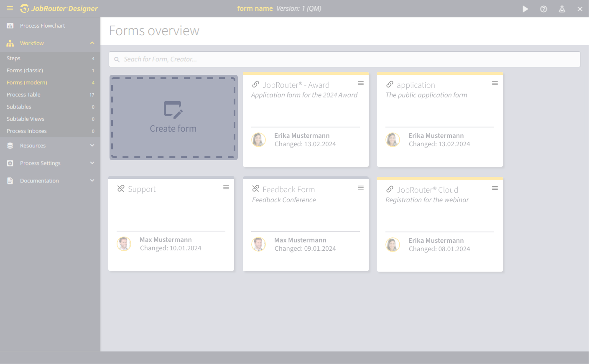Click unlinked icon on Feedback Form card
This screenshot has width=589, height=364.
click(255, 189)
